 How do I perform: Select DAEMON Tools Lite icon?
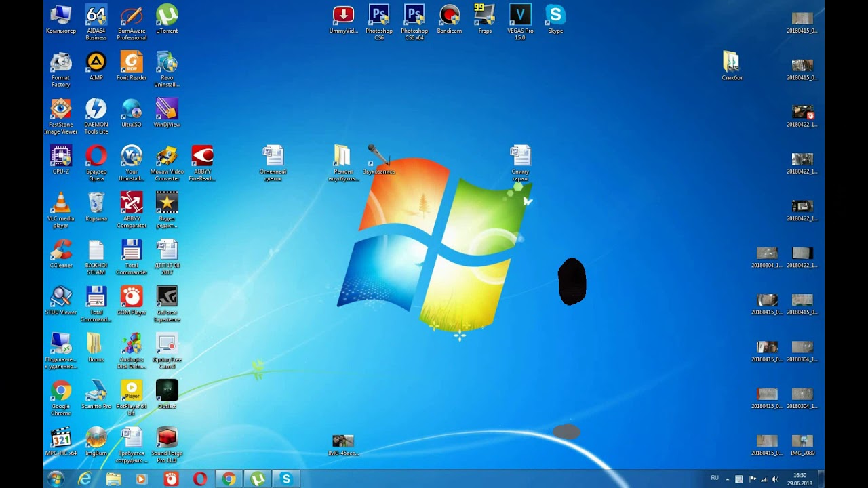(x=96, y=117)
